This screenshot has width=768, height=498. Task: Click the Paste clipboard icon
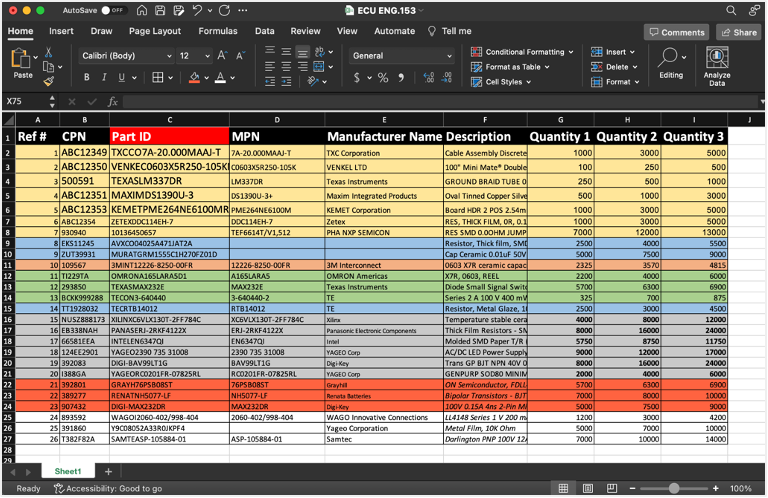tap(21, 58)
